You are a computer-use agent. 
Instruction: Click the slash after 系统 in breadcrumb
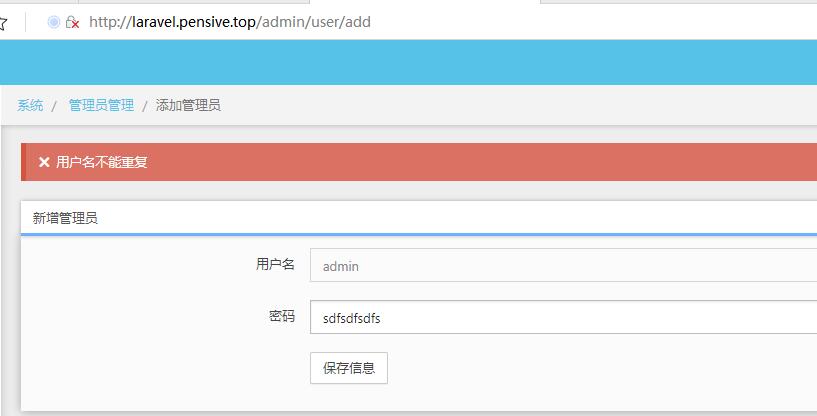tap(54, 105)
